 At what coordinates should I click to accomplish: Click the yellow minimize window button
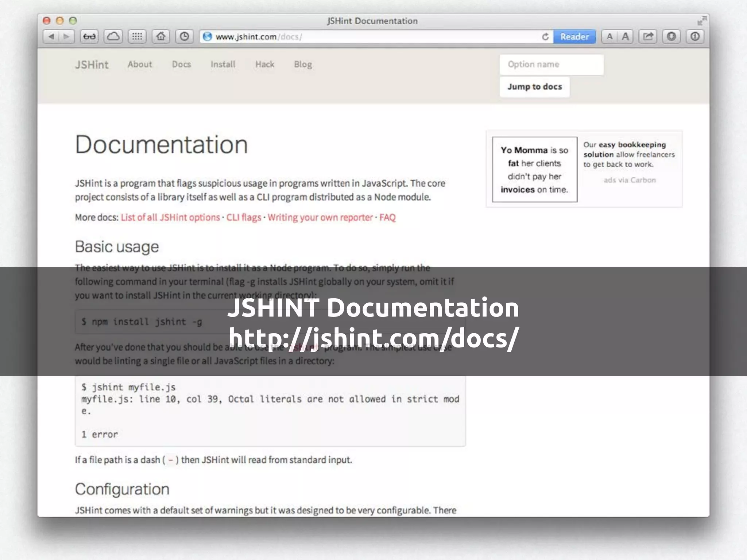60,20
